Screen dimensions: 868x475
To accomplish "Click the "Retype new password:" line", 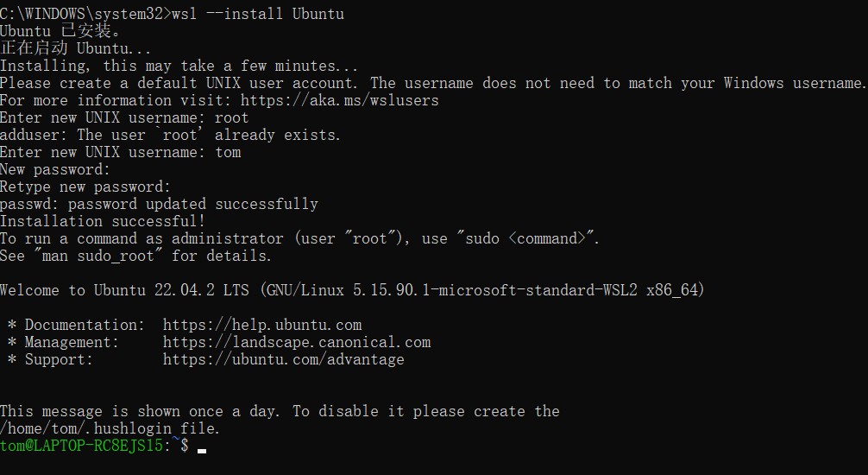I will (x=85, y=187).
